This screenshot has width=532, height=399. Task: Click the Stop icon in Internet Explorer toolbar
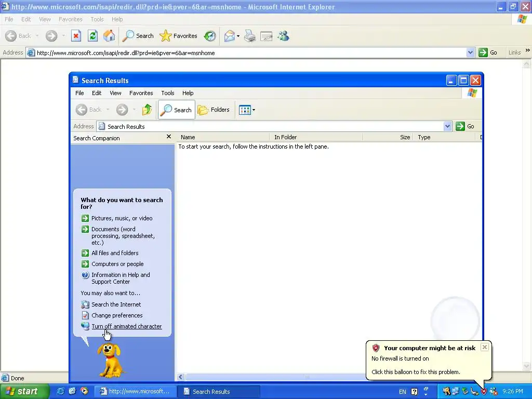[x=76, y=36]
